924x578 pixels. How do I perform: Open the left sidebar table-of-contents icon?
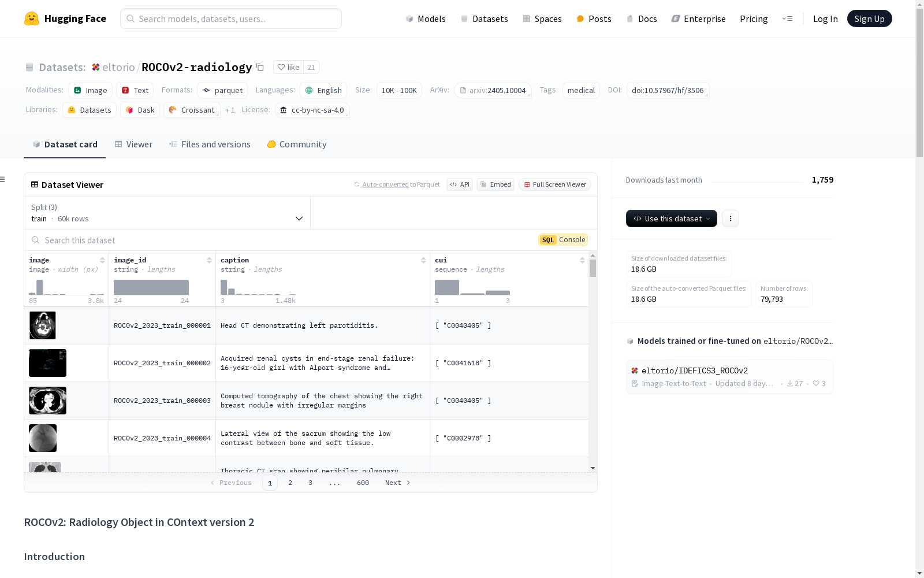click(x=3, y=179)
